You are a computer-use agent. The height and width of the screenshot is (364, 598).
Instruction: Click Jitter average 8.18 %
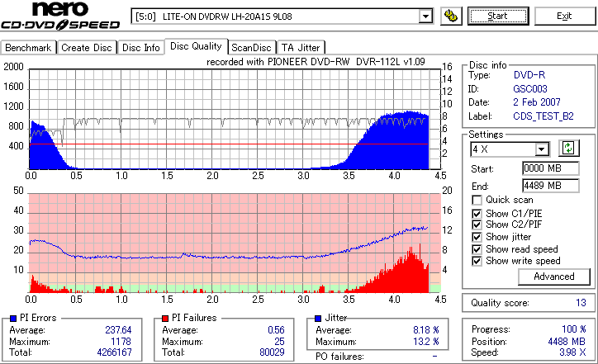tap(426, 329)
